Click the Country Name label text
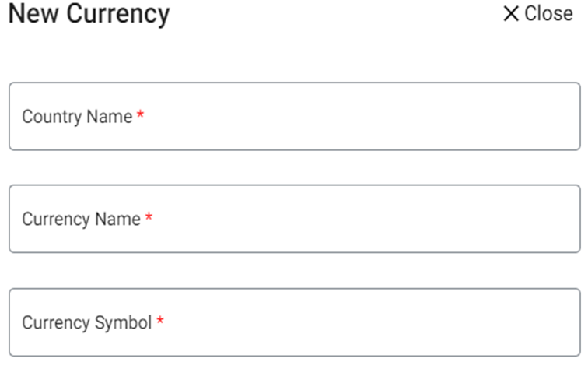The height and width of the screenshot is (369, 588). (77, 117)
